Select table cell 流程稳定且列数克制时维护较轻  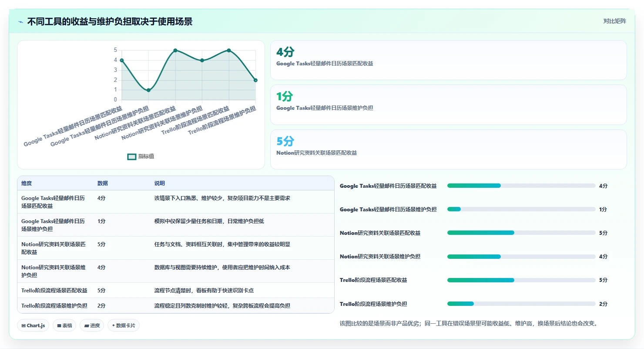pos(222,306)
